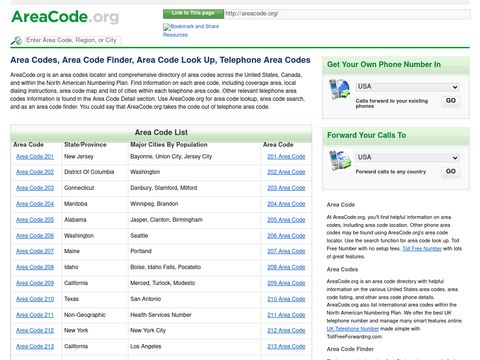Follow the 206 Area Code link
480x360 pixels.
(x=286, y=236)
